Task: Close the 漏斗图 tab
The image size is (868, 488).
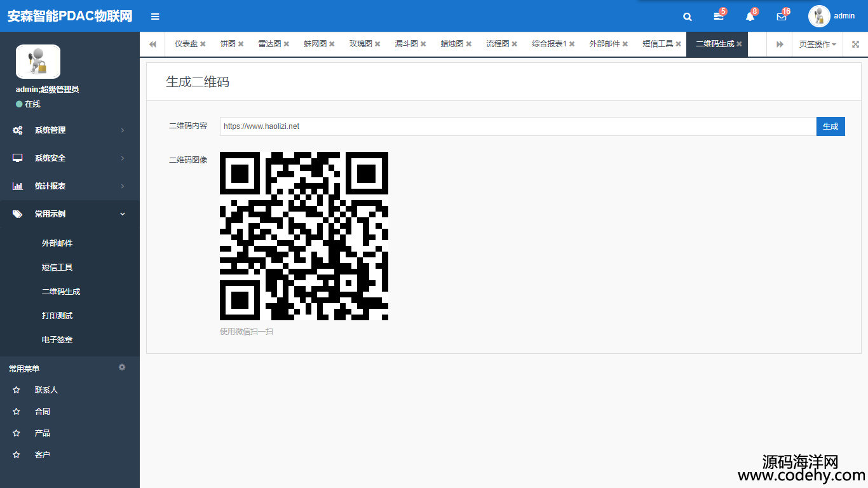Action: [423, 44]
